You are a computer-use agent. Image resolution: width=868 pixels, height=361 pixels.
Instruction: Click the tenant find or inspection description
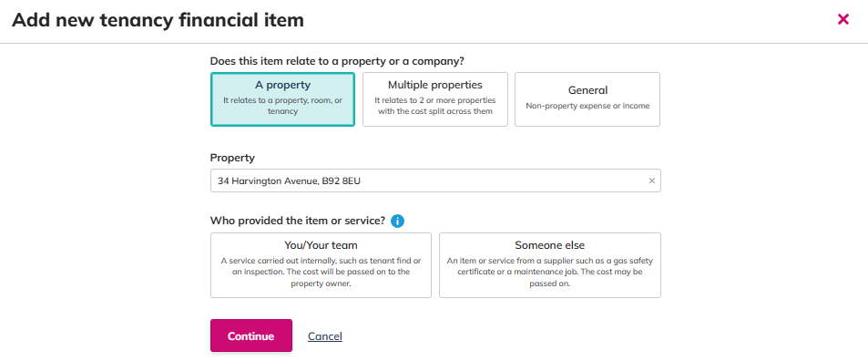(x=321, y=272)
